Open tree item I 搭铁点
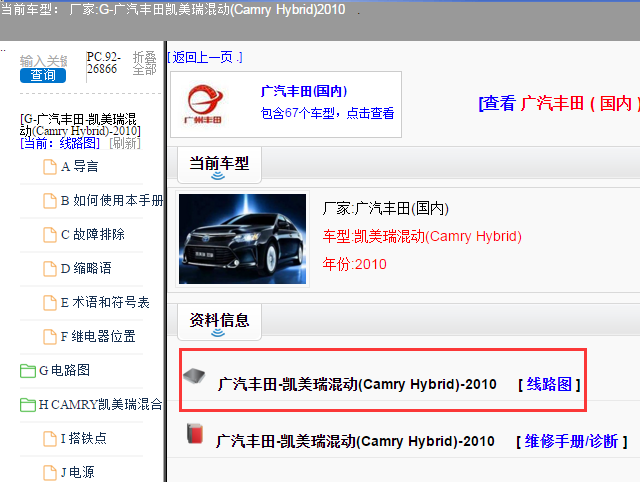The width and height of the screenshot is (640, 482). 84,438
